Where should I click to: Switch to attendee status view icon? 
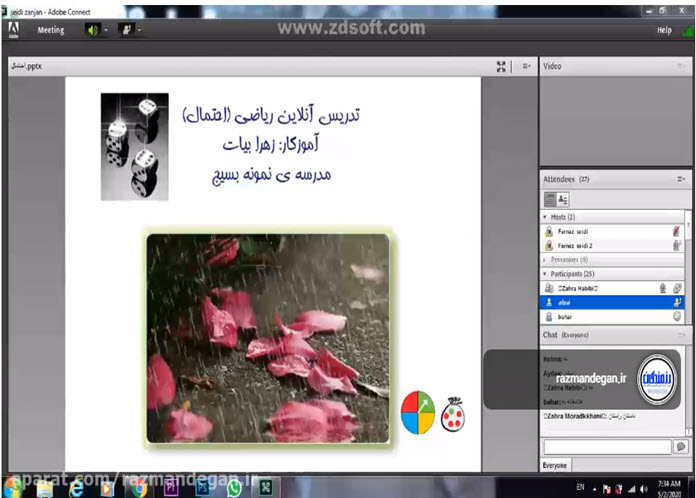click(x=563, y=200)
